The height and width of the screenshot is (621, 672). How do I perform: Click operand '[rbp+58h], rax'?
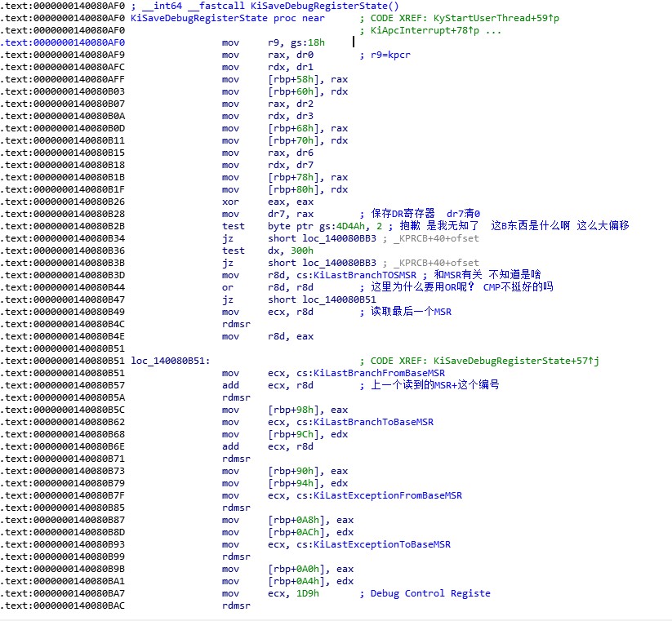[x=308, y=79]
